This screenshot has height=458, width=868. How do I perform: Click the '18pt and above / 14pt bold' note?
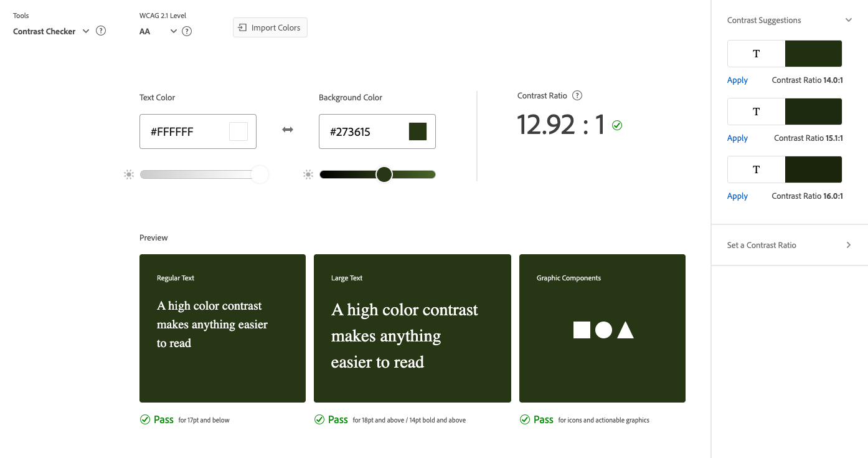point(409,420)
